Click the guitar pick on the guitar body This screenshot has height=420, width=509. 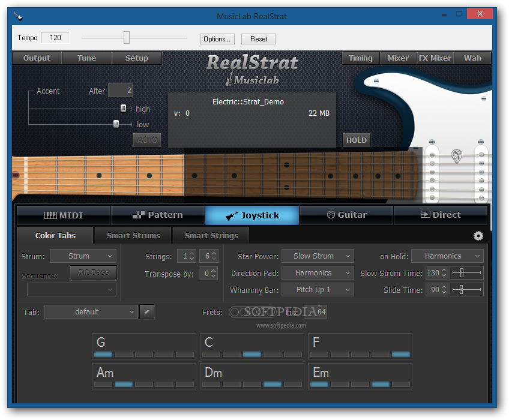(457, 156)
